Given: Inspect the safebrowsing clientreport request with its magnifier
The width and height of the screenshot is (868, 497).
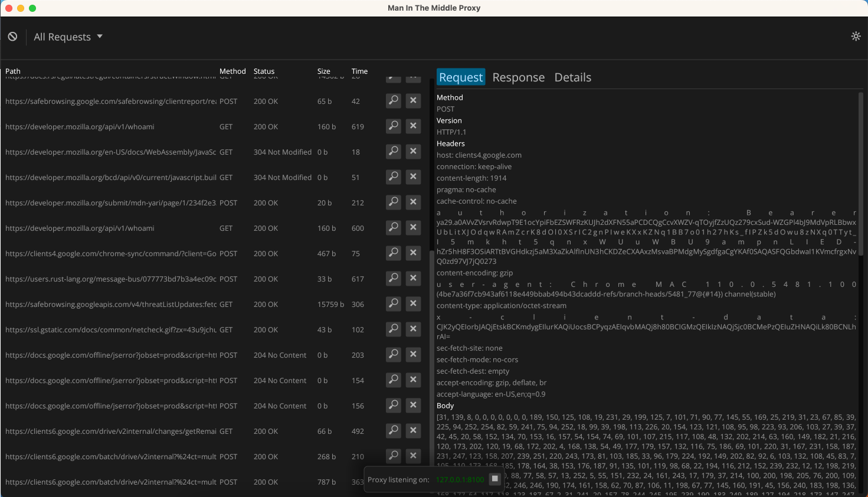Looking at the screenshot, I should click(x=394, y=101).
